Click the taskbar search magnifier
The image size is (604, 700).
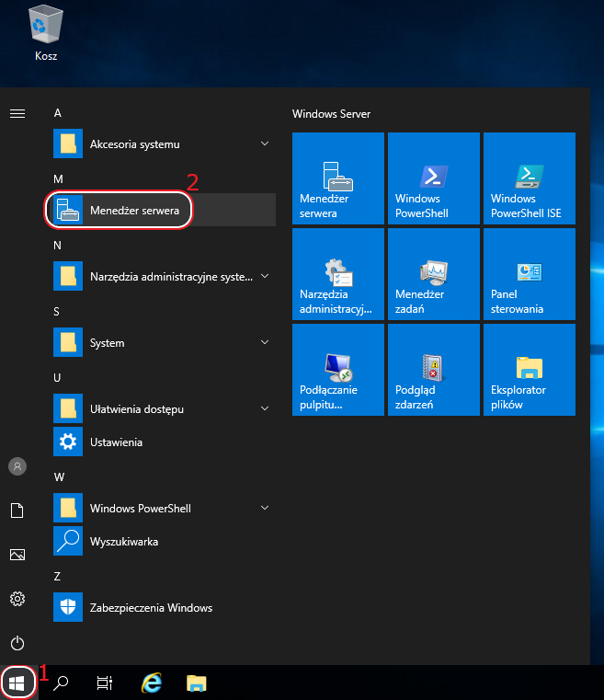point(61,683)
